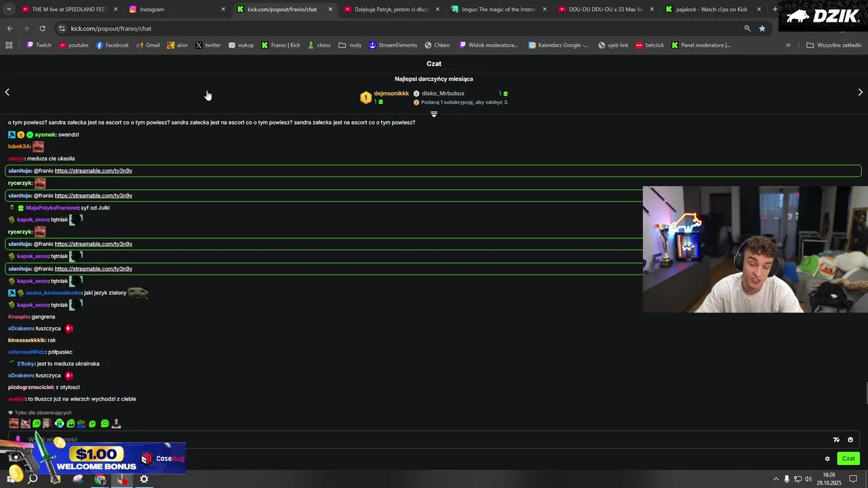Click the zoom magnifier icon in address bar
The height and width of the screenshot is (488, 868).
(747, 28)
